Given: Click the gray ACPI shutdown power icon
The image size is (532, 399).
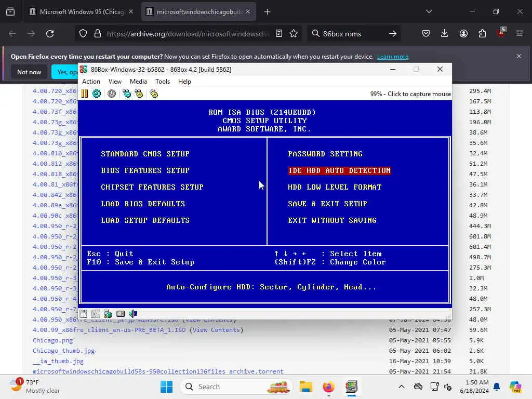Looking at the screenshot, I should point(112,94).
